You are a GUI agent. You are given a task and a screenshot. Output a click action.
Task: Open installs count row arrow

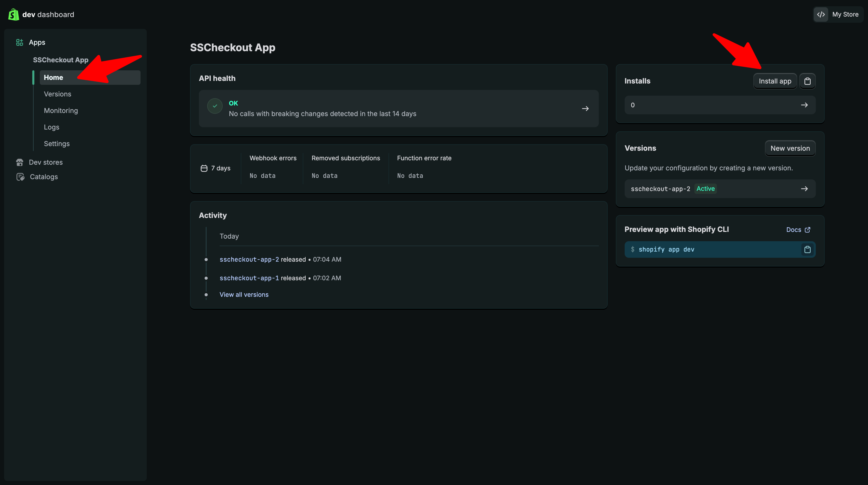pos(804,105)
